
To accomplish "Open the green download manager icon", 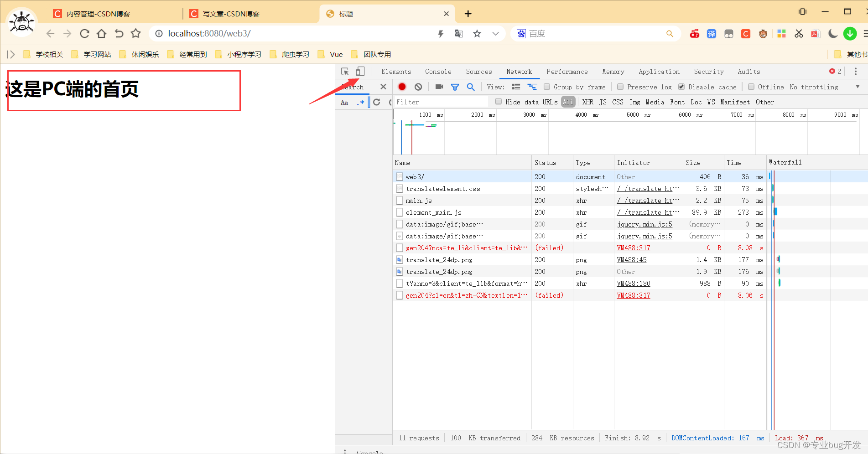I will click(850, 34).
